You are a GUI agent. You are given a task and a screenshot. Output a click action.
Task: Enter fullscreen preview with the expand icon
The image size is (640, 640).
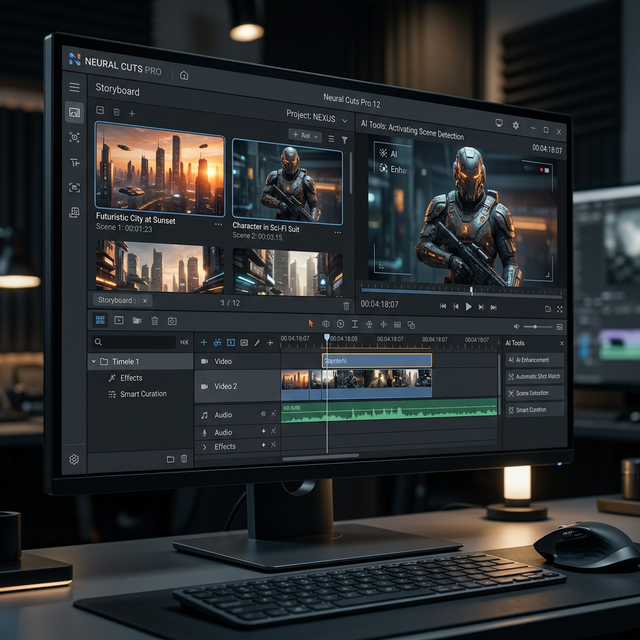[558, 308]
